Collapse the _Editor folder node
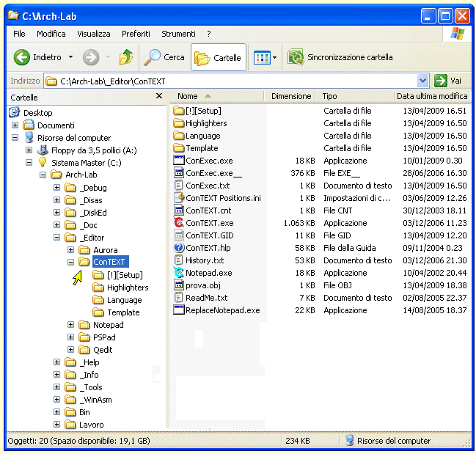The height and width of the screenshot is (454, 476). tap(56, 238)
